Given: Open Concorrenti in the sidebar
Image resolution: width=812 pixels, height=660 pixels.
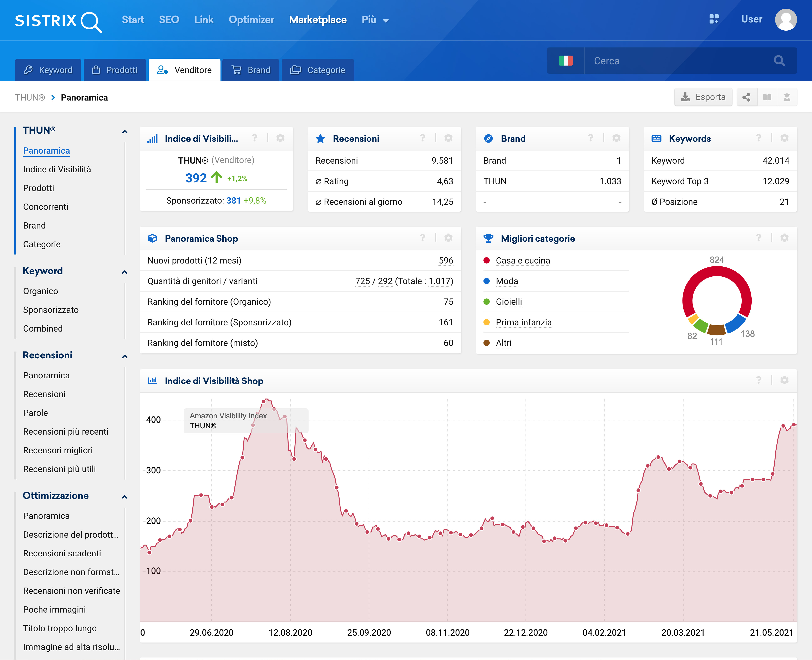Looking at the screenshot, I should (46, 207).
